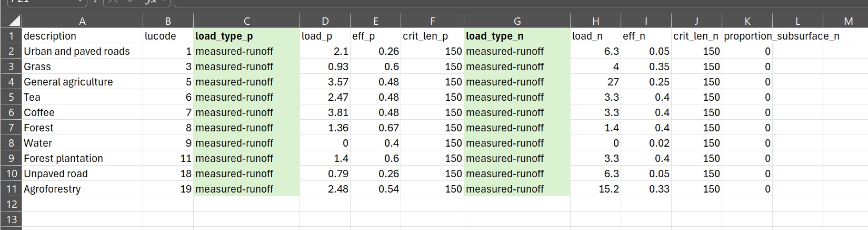This screenshot has width=868, height=230.
Task: Select the Agroforestry description cell
Action: click(52, 189)
